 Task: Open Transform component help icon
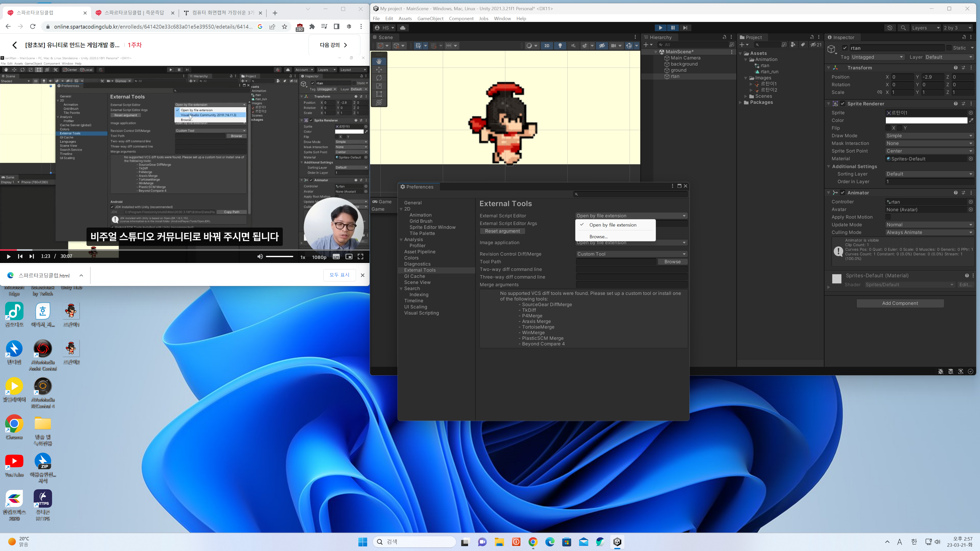coord(956,68)
